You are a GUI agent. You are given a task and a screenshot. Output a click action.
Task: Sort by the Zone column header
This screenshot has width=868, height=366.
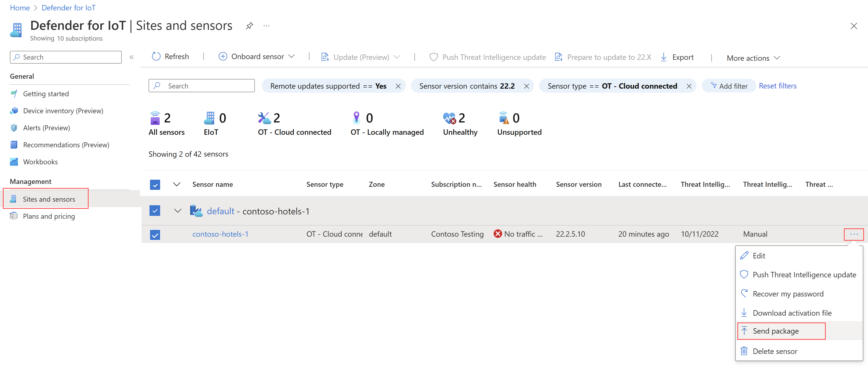(376, 184)
